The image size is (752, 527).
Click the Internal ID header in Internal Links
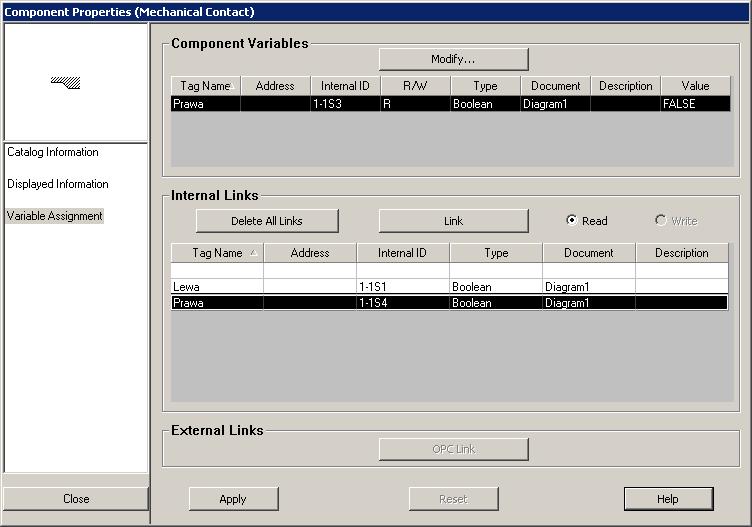[x=402, y=253]
